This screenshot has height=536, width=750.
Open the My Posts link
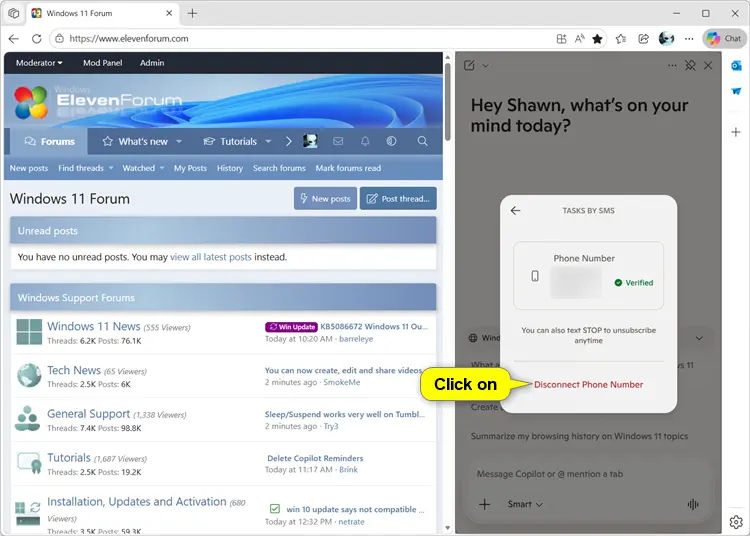(x=190, y=168)
